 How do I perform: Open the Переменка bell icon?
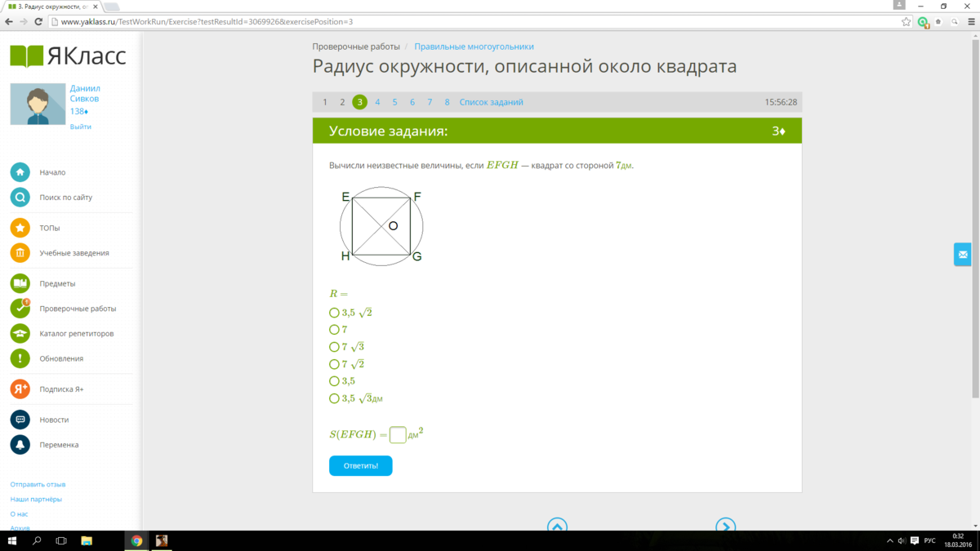(x=20, y=445)
